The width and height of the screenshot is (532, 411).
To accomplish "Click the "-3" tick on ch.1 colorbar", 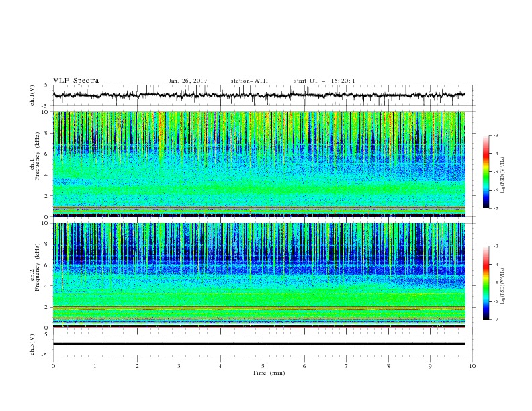I will point(495,135).
